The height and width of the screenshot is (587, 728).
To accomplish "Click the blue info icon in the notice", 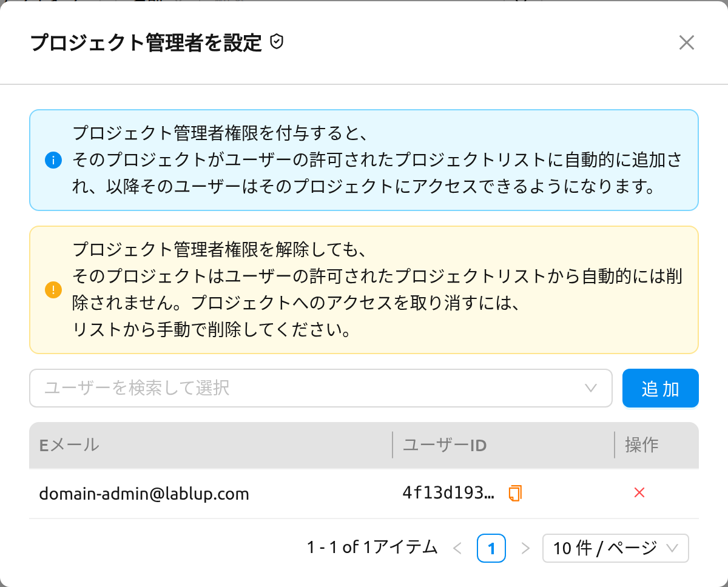I will (53, 161).
